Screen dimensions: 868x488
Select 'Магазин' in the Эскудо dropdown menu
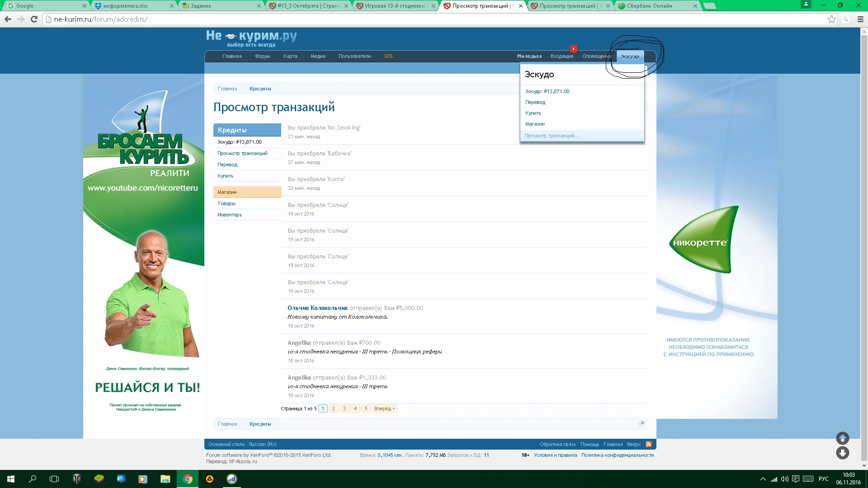[x=535, y=124]
